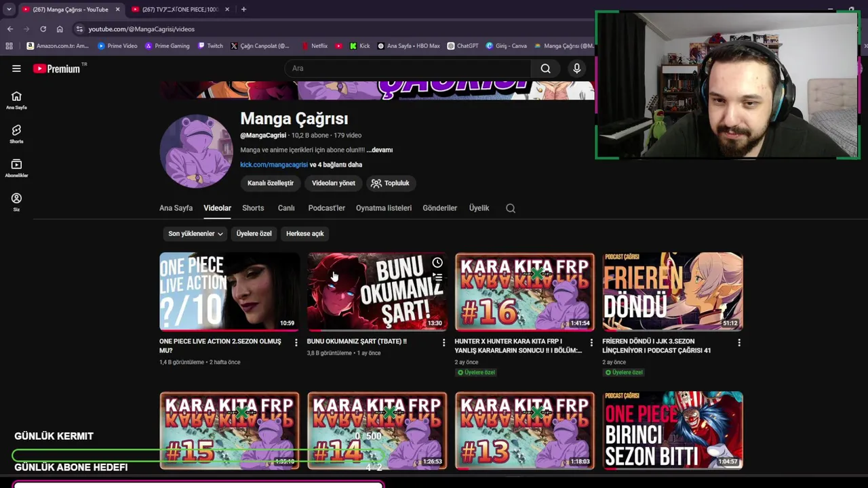The image size is (868, 488).
Task: Open Shorts from the left sidebar
Action: tap(16, 134)
